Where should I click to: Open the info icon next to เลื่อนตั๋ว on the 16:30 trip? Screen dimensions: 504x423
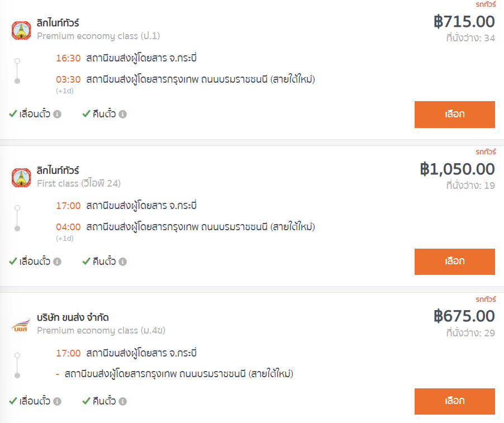click(x=57, y=114)
